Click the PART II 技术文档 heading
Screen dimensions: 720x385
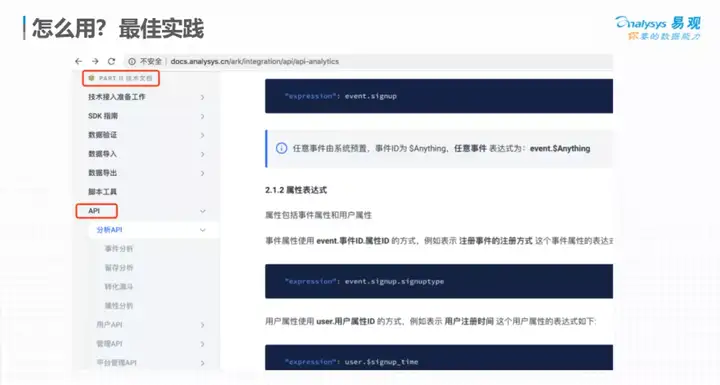[125, 78]
